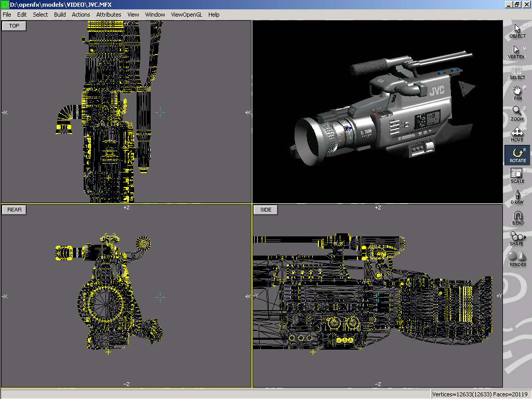Click the REAR viewport label button
Image resolution: width=532 pixels, height=399 pixels.
coord(15,209)
